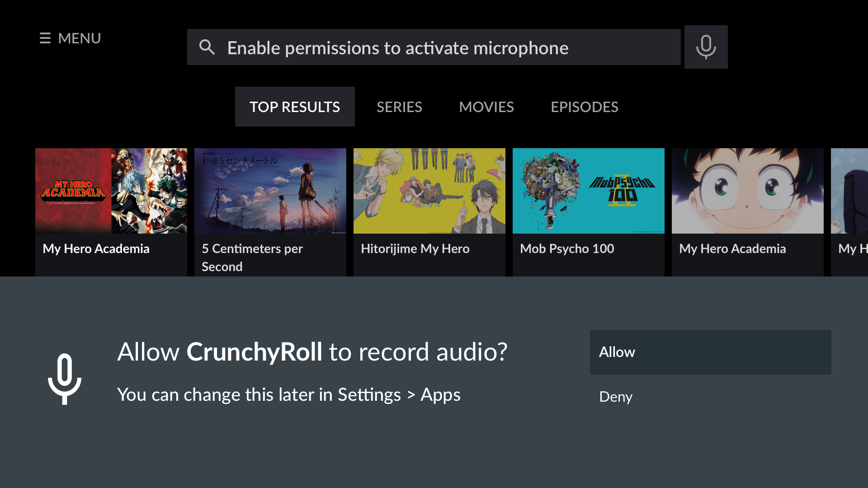Select the Mob Psycho 100 title text
The height and width of the screenshot is (488, 868).
pos(567,249)
